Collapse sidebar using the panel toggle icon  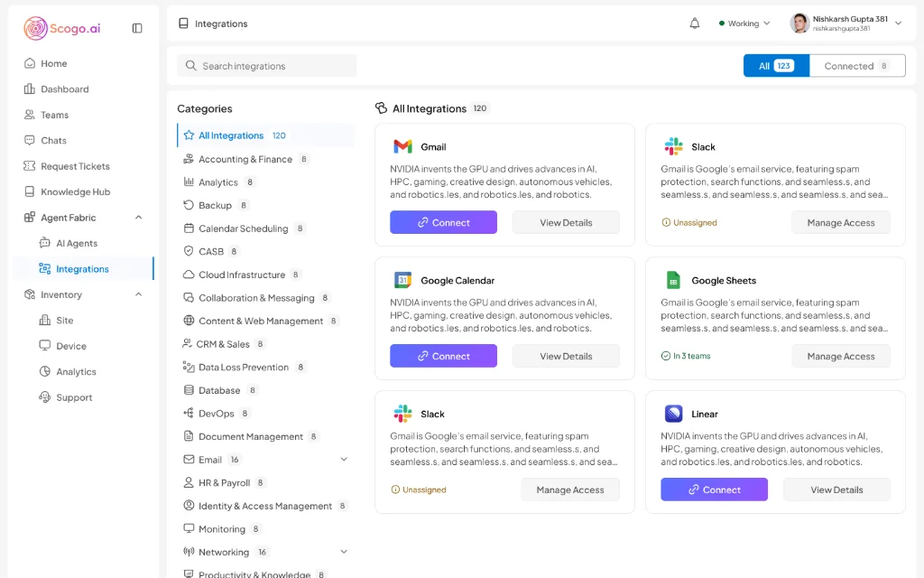(x=137, y=28)
